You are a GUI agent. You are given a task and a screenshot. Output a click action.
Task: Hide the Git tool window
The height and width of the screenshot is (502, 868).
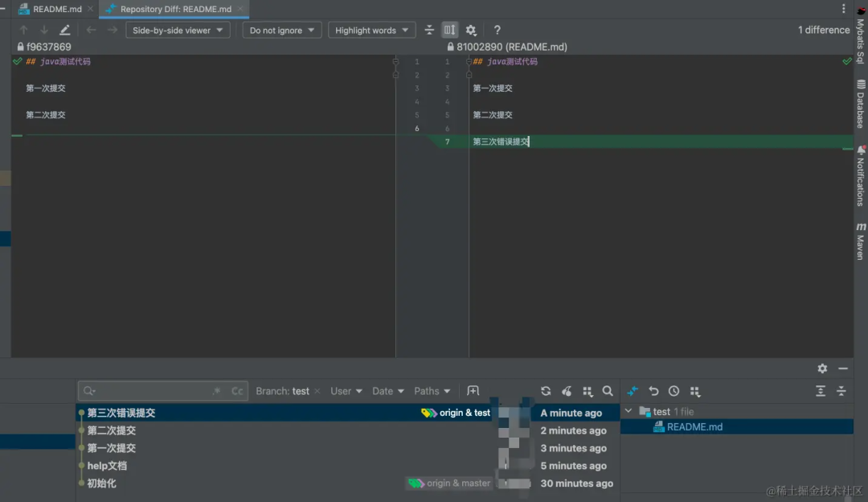click(842, 368)
